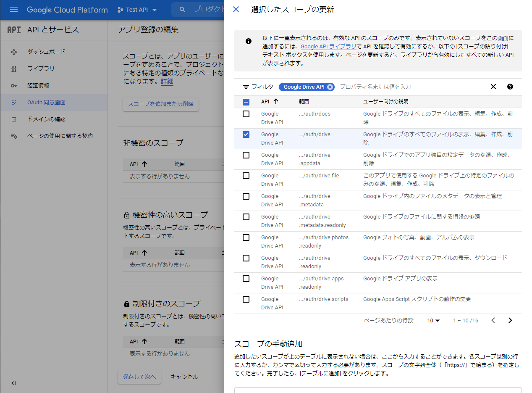Open the rows per page dropdown
The height and width of the screenshot is (393, 532).
[x=433, y=320]
